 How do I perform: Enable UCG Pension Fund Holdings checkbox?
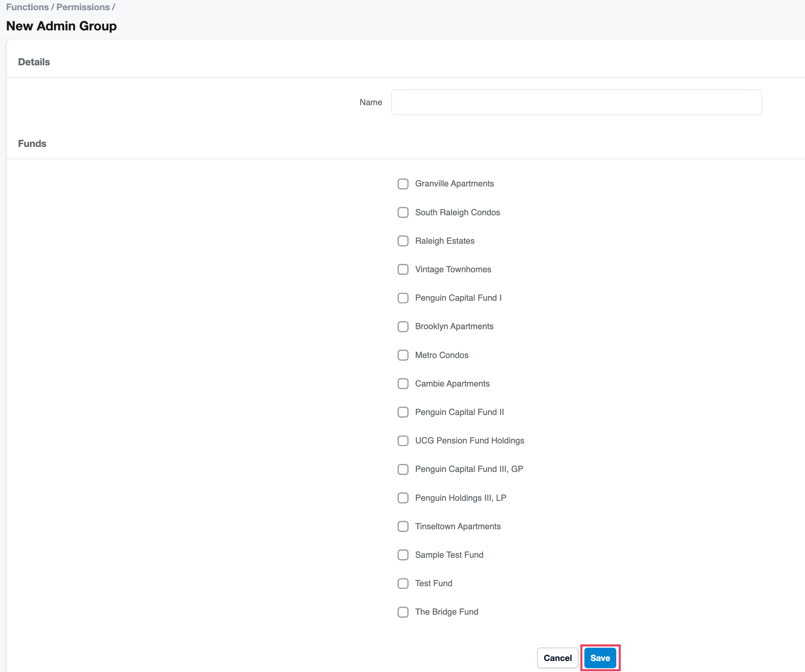click(x=402, y=441)
